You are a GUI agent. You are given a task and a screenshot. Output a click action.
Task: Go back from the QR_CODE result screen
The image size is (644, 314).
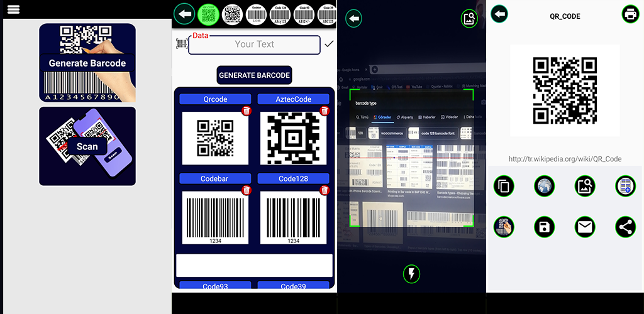tap(499, 14)
